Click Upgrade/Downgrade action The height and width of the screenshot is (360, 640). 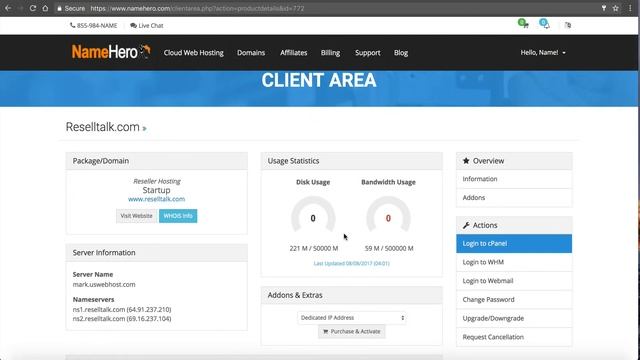pyautogui.click(x=514, y=319)
